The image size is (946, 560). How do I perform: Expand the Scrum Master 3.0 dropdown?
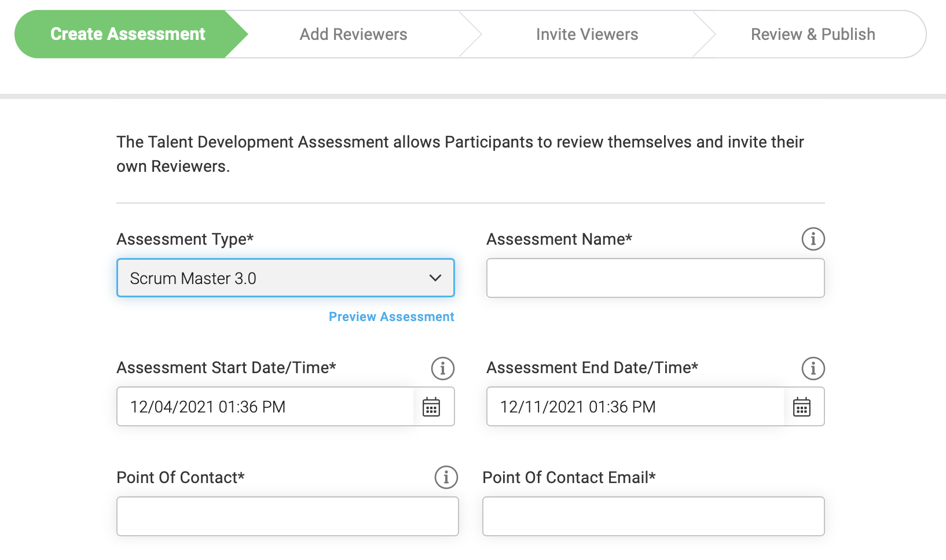point(285,278)
